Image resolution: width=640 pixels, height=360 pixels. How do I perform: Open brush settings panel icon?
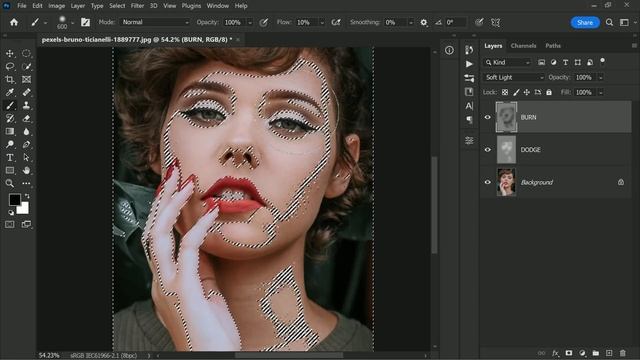[x=85, y=22]
